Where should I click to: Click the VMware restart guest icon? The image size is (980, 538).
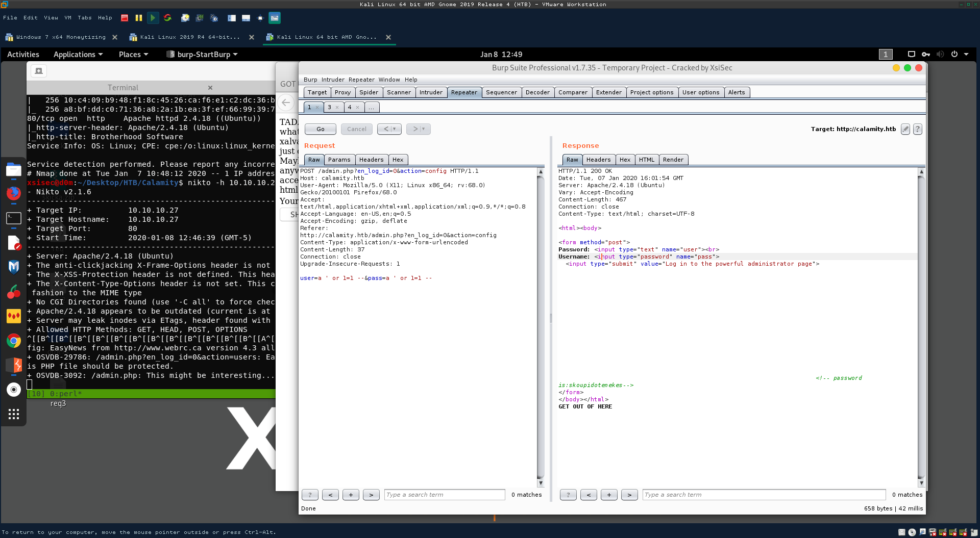click(x=167, y=18)
